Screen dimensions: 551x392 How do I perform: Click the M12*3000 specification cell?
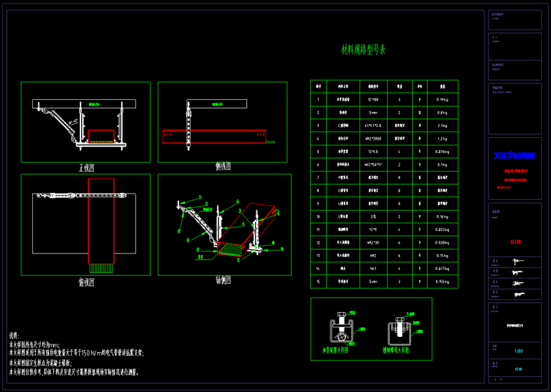(x=373, y=138)
